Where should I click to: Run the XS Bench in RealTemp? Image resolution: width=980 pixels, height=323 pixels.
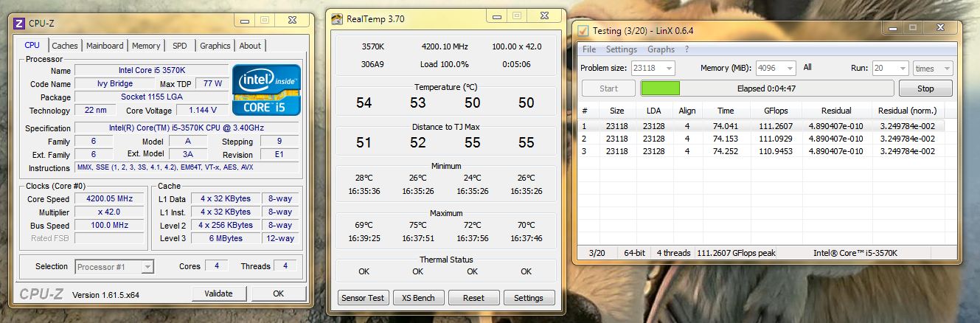tap(418, 298)
